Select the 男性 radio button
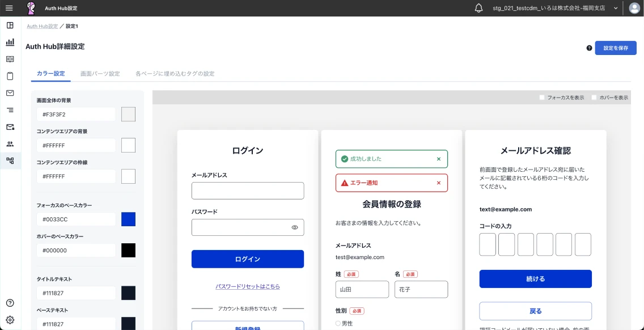This screenshot has height=330, width=644. (338, 323)
